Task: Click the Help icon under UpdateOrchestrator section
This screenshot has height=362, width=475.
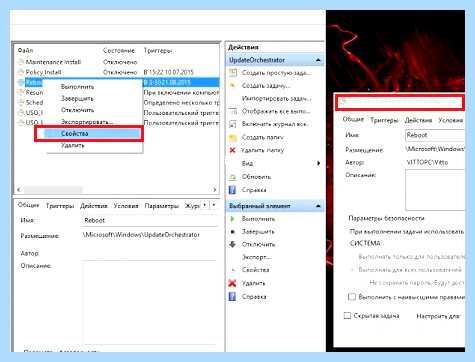Action: point(232,190)
